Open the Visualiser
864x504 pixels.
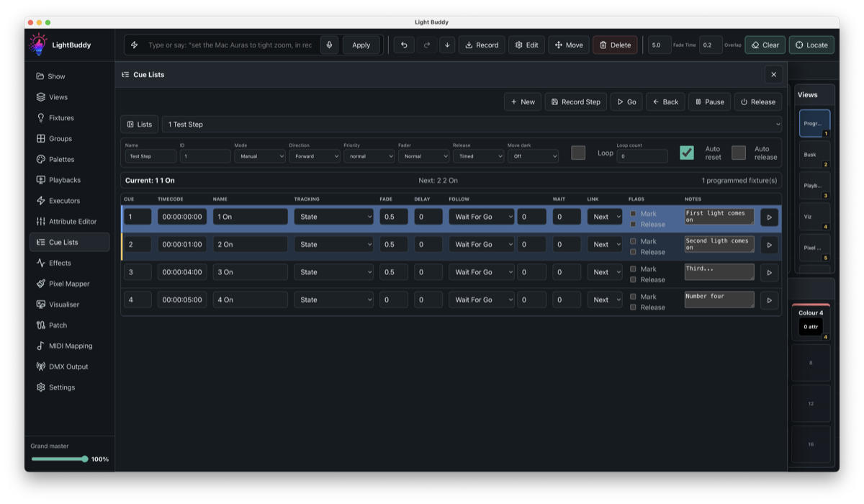(69, 305)
